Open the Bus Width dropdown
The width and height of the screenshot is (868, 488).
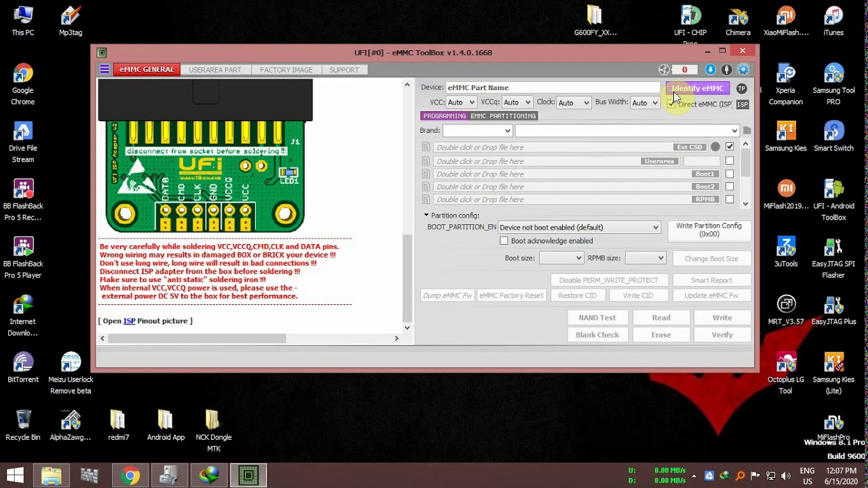(x=645, y=102)
